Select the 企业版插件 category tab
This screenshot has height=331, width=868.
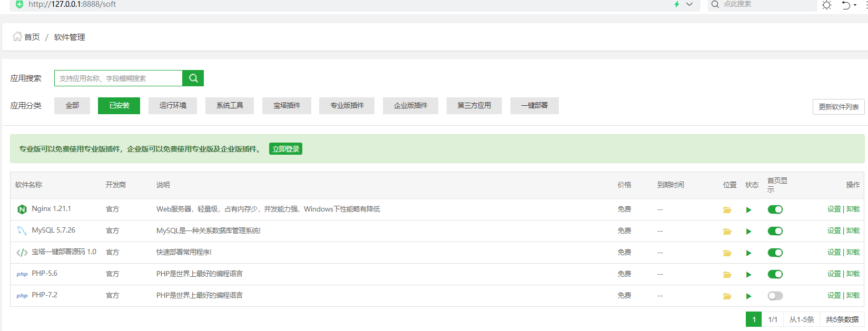410,106
